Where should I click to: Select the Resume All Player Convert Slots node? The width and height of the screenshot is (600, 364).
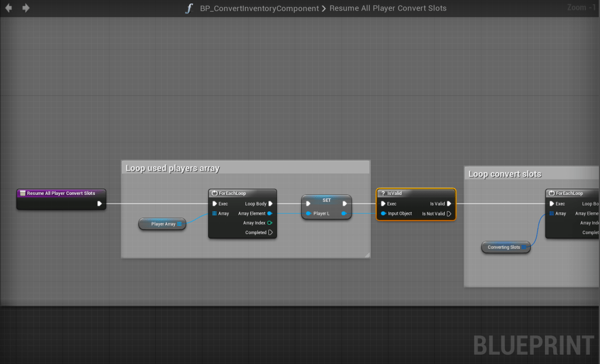pyautogui.click(x=60, y=193)
